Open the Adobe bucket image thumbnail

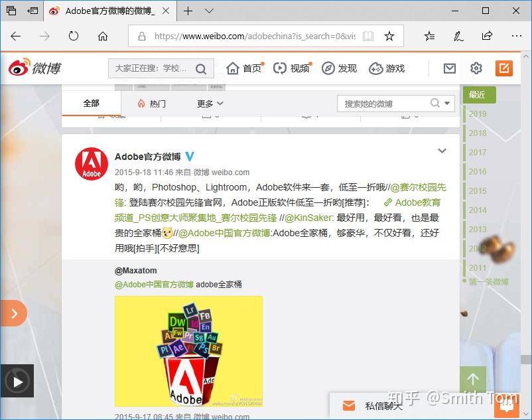point(188,351)
